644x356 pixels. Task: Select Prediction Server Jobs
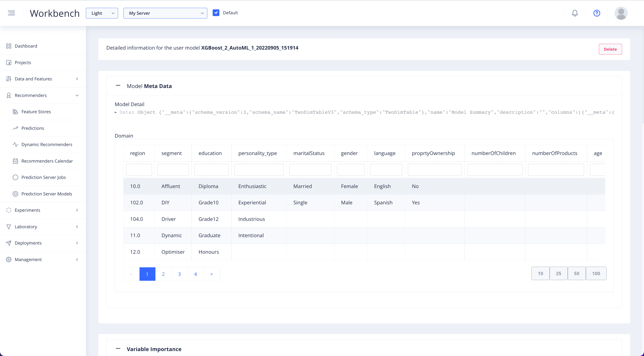pos(43,177)
